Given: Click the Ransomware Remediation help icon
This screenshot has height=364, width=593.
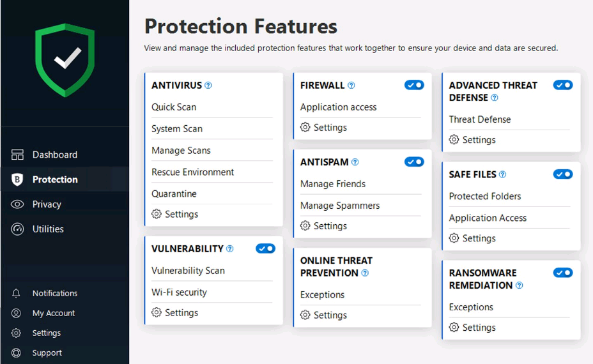Looking at the screenshot, I should coord(520,285).
